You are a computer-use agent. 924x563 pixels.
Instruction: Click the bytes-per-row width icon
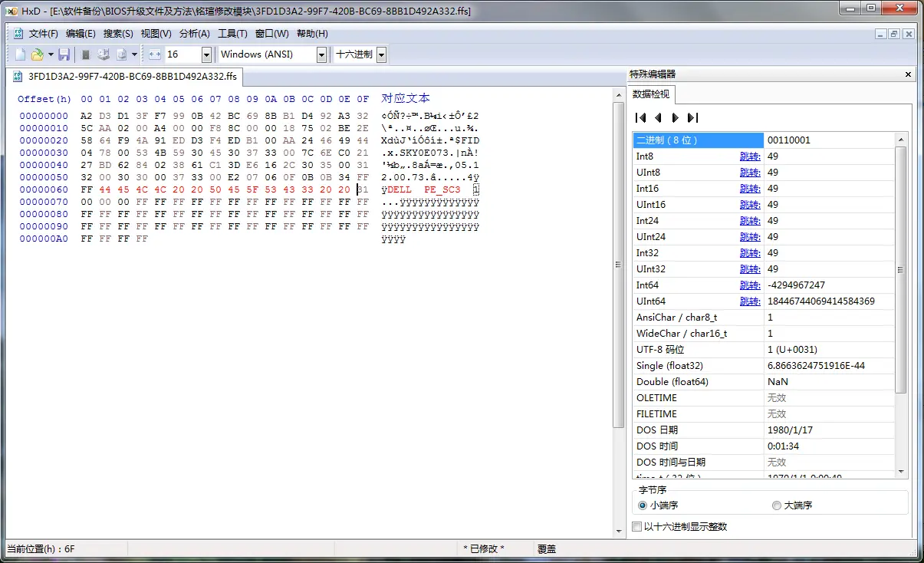(154, 54)
